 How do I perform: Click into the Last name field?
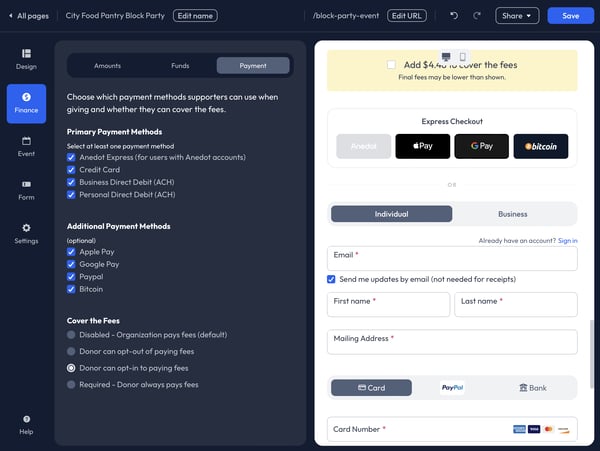click(516, 304)
